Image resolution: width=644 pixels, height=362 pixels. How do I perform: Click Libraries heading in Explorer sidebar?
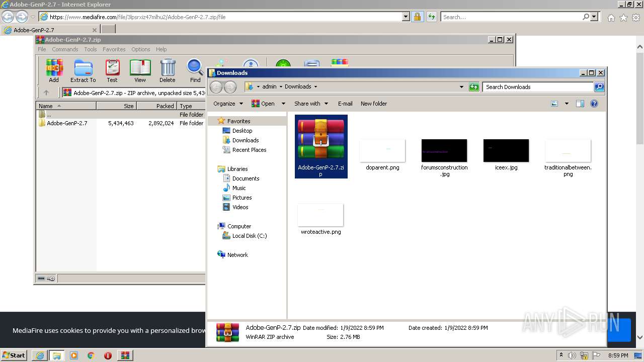(x=237, y=169)
